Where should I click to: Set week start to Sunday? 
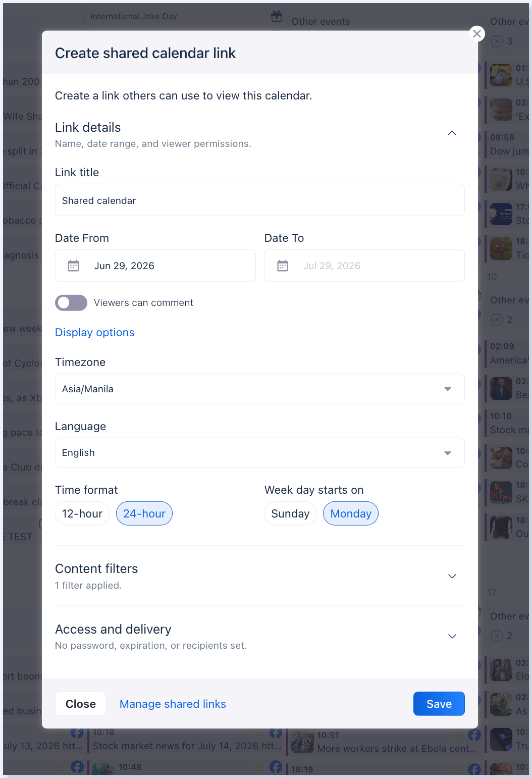(x=290, y=513)
